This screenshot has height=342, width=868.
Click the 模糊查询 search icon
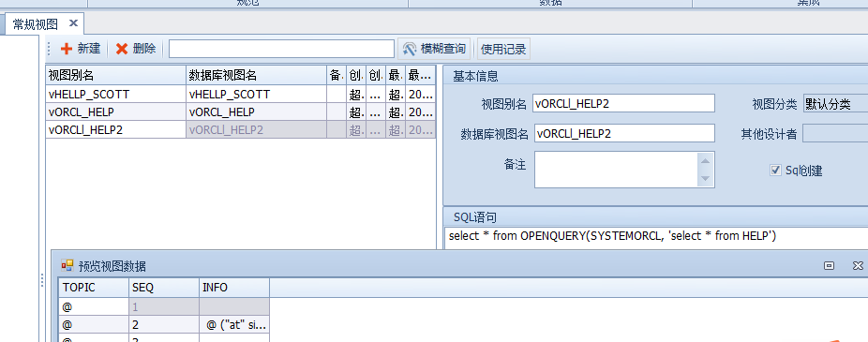(x=409, y=50)
